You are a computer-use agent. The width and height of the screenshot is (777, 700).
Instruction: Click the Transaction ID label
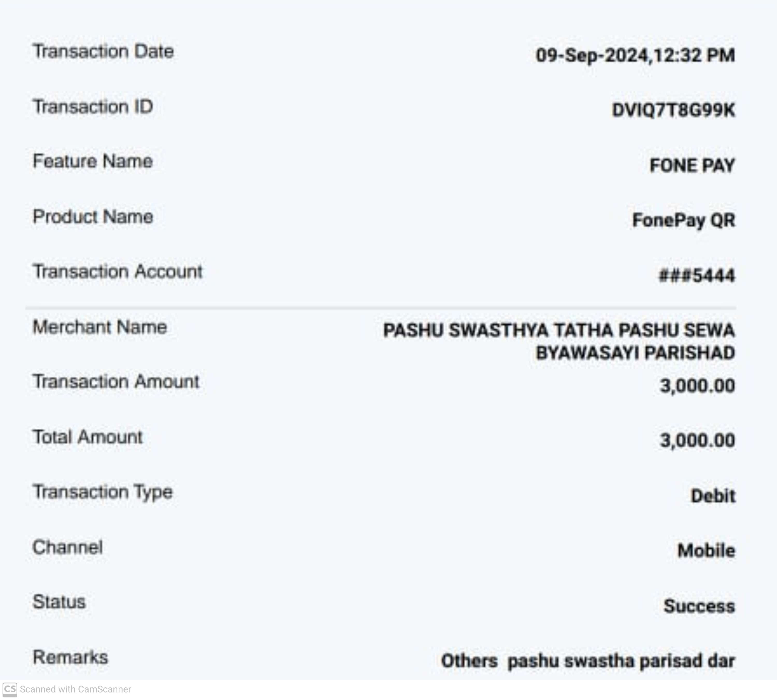coord(93,106)
